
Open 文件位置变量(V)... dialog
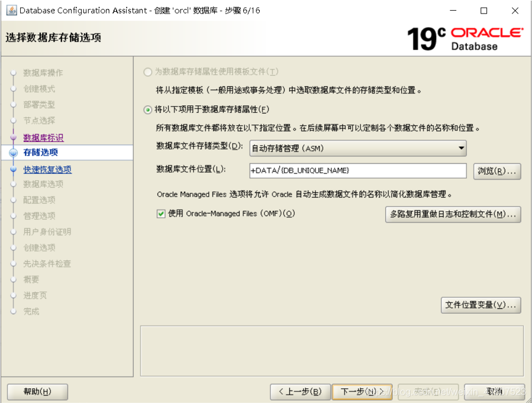(x=481, y=305)
